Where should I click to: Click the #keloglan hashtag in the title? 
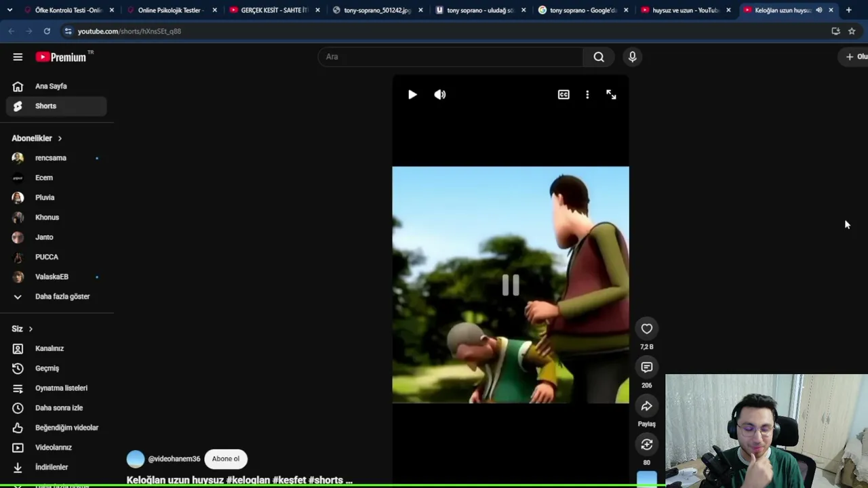(x=249, y=480)
